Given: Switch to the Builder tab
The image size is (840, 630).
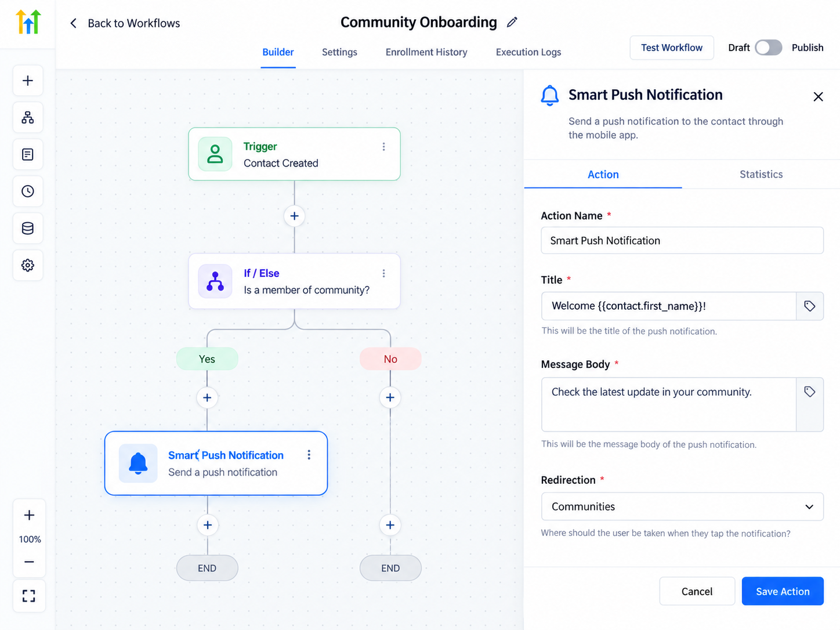Looking at the screenshot, I should [x=278, y=52].
